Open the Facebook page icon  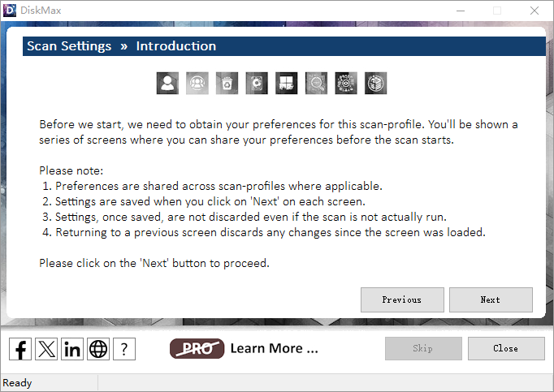coord(20,349)
